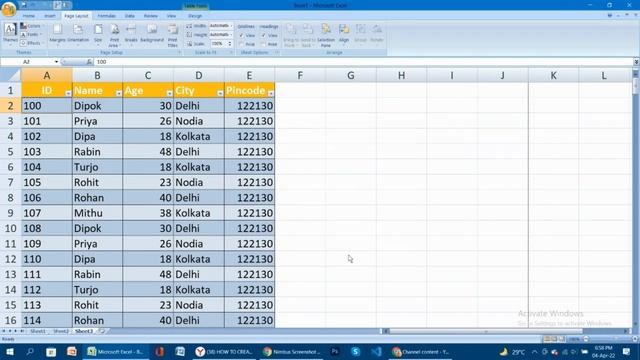Open the Name column filter dropdown

click(118, 93)
